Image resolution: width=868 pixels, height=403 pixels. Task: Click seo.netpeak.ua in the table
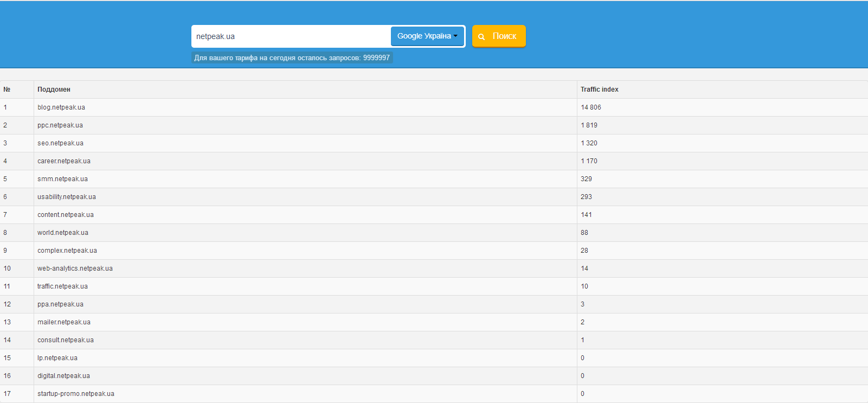[60, 143]
